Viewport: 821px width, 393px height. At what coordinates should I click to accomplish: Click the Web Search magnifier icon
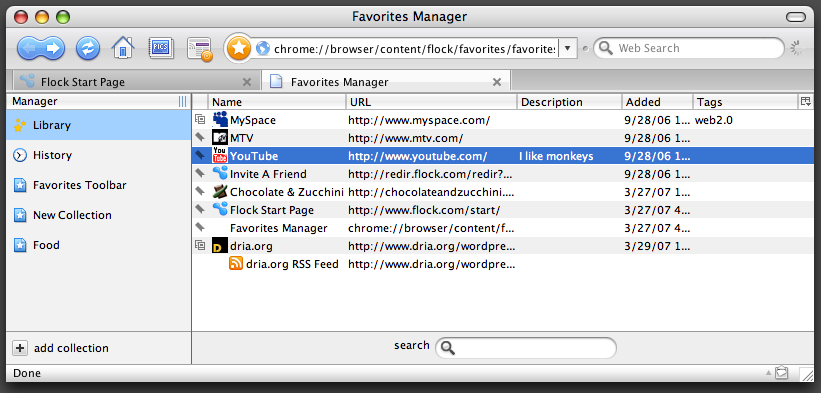click(606, 48)
